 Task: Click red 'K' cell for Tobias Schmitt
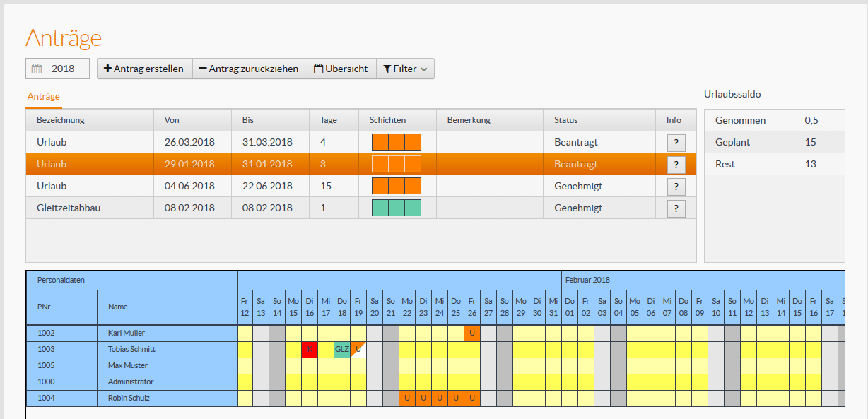coord(310,350)
